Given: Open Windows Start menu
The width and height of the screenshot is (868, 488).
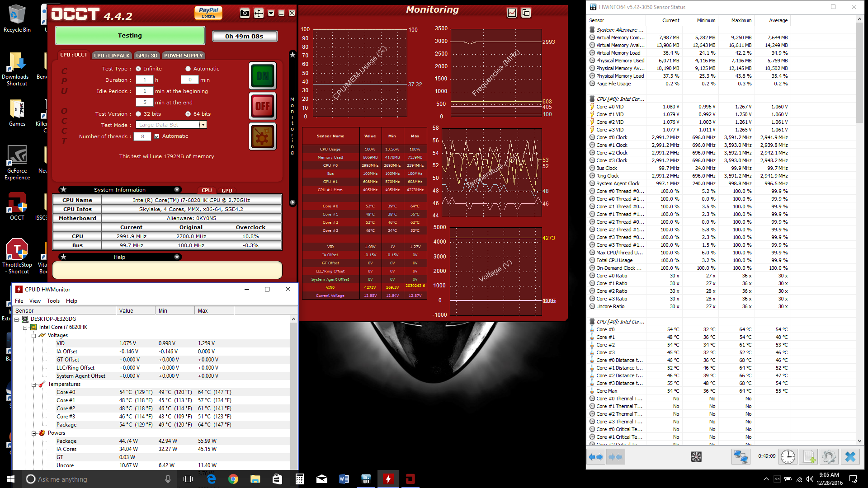Looking at the screenshot, I should click(11, 479).
